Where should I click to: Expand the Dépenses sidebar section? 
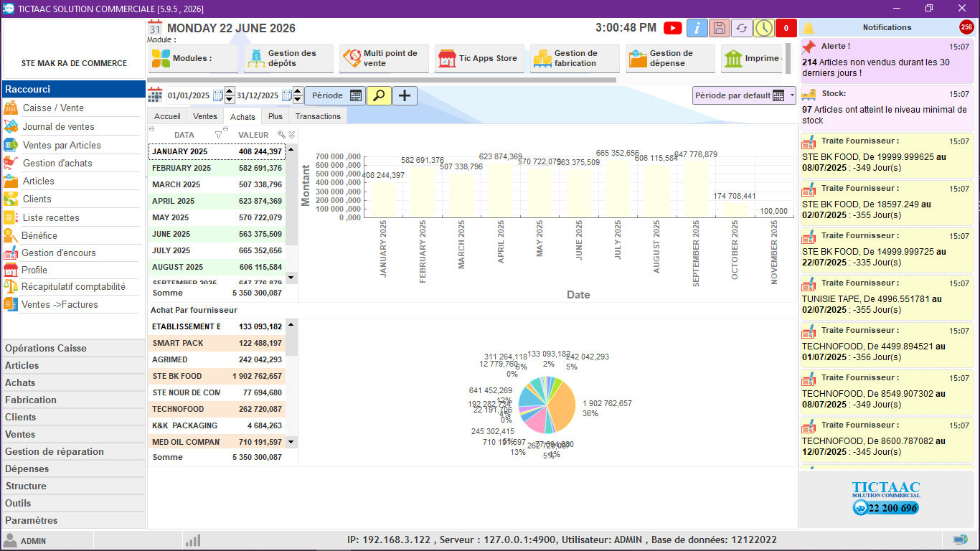74,468
